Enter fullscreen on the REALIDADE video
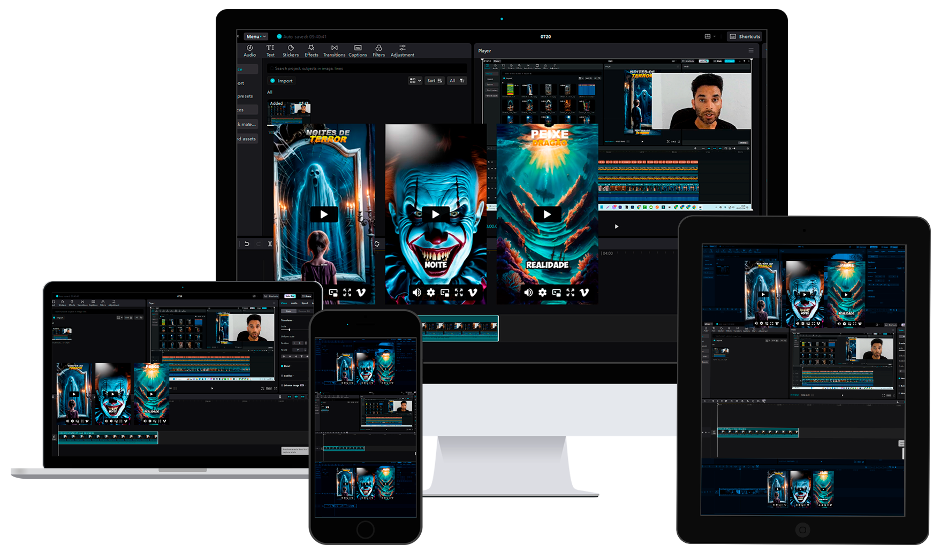This screenshot has height=560, width=941. tap(570, 293)
